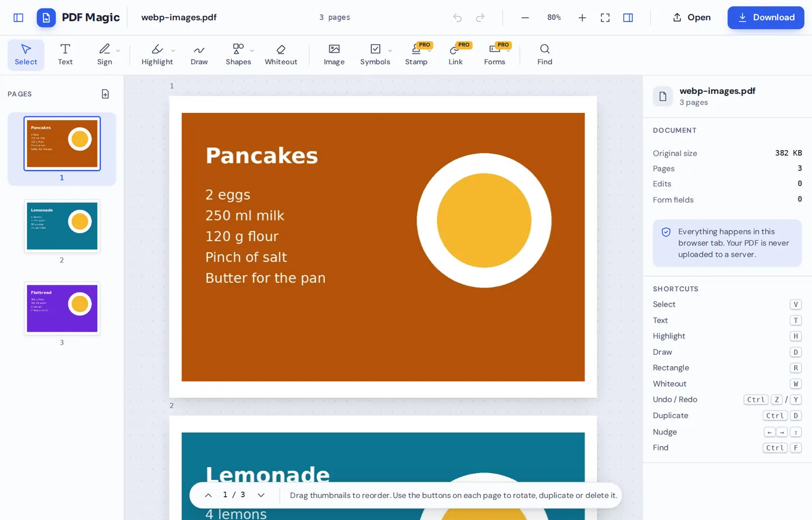
Task: Choose the Symbols tool
Action: point(375,55)
